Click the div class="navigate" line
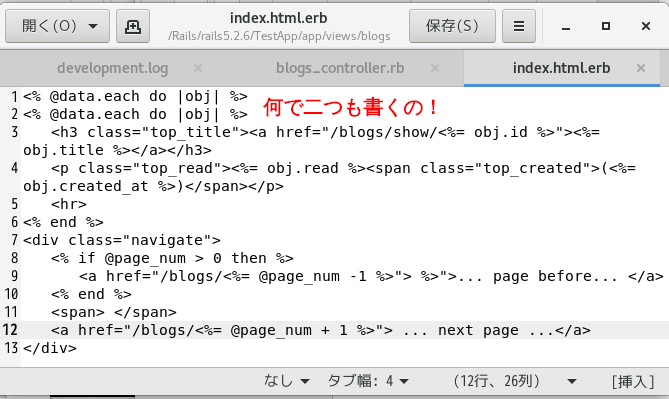This screenshot has width=669, height=399. click(x=122, y=240)
